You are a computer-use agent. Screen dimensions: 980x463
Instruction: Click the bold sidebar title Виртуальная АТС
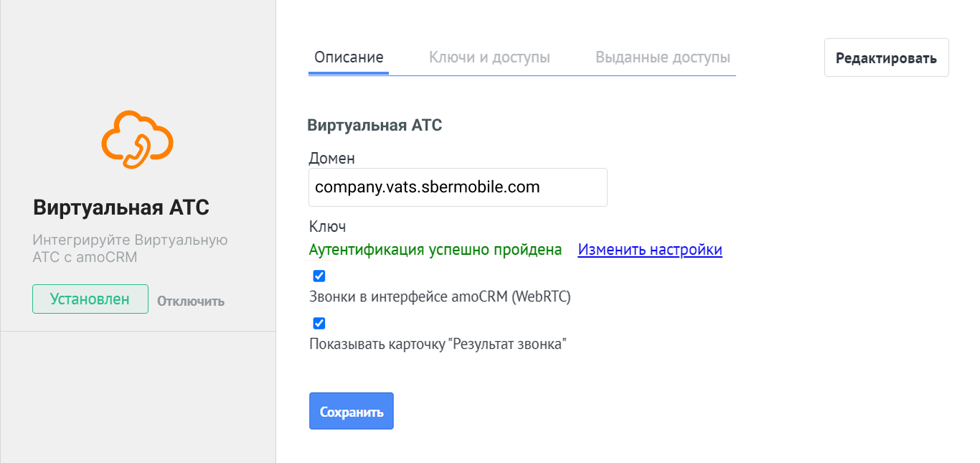121,208
